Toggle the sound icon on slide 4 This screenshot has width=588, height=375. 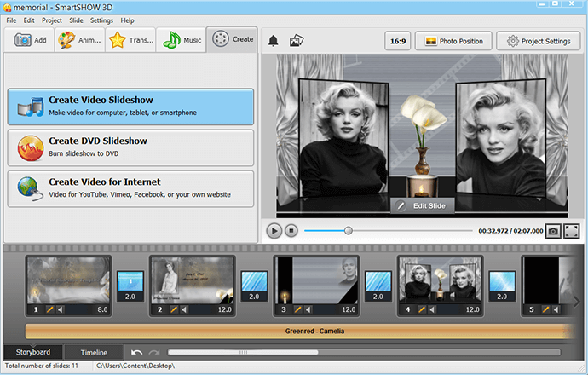tap(432, 309)
